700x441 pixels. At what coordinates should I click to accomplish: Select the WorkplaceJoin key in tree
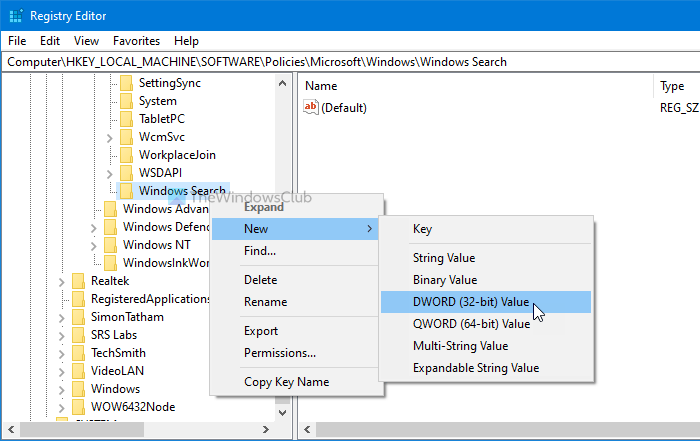[x=177, y=155]
